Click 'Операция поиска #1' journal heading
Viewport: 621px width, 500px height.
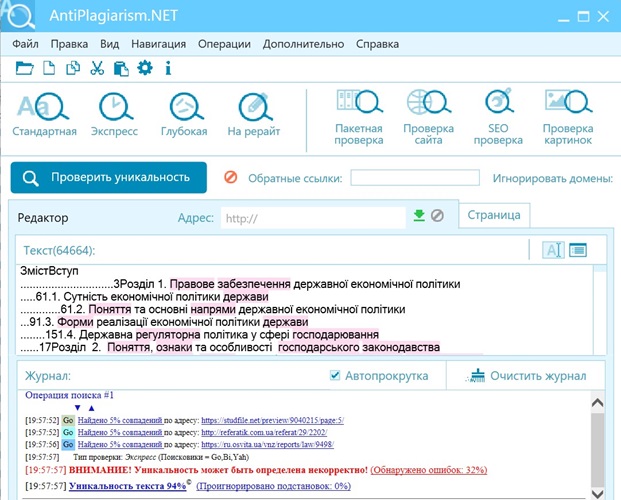coord(69,395)
